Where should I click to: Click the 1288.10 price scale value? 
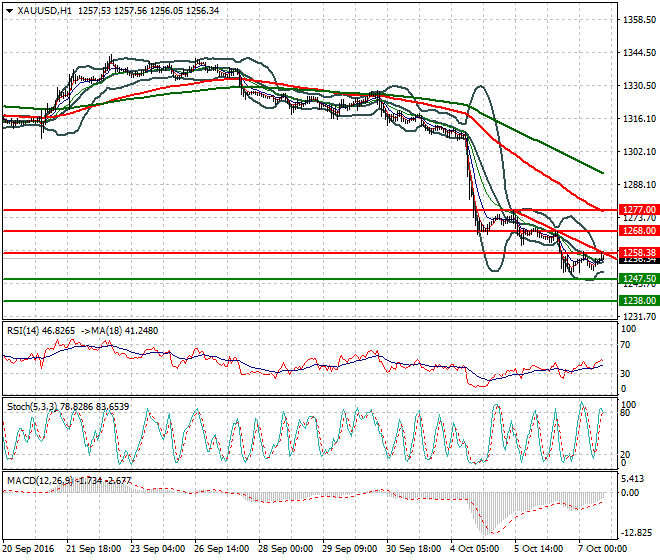639,184
